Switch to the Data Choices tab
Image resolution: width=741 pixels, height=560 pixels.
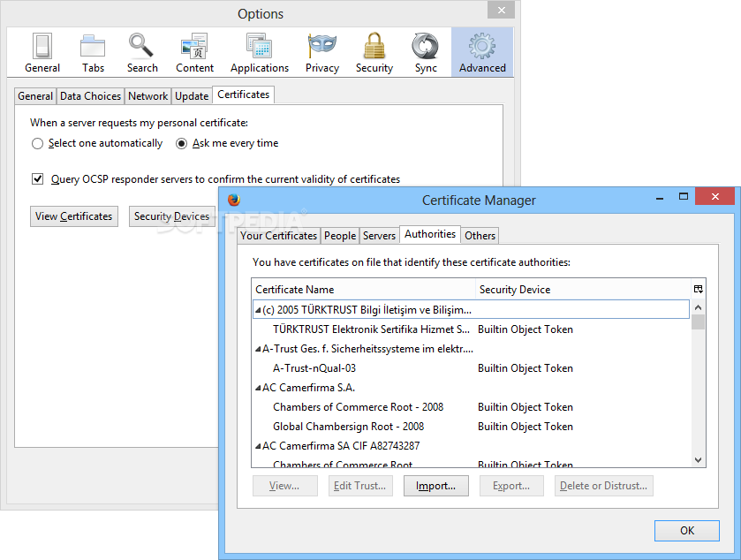coord(90,96)
